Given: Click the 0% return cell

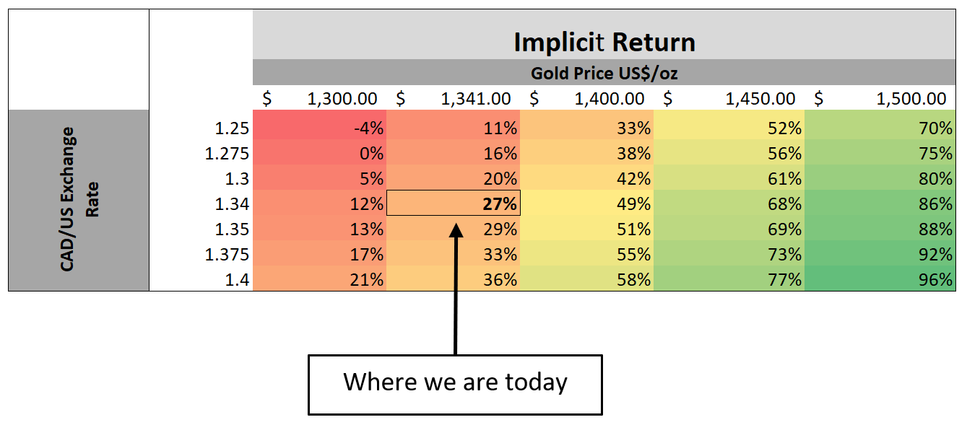Looking at the screenshot, I should [320, 154].
